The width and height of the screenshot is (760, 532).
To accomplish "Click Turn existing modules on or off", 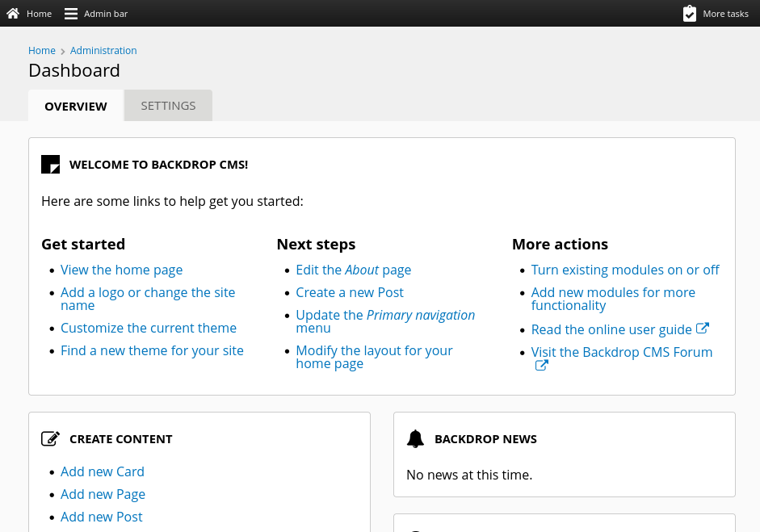I will [x=625, y=270].
